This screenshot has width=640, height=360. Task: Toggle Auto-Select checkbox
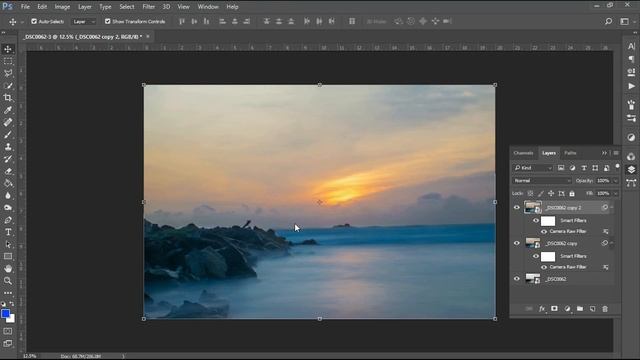point(34,21)
